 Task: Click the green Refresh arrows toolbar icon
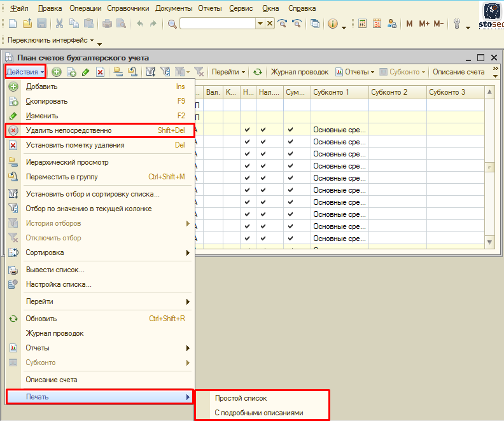click(x=258, y=72)
